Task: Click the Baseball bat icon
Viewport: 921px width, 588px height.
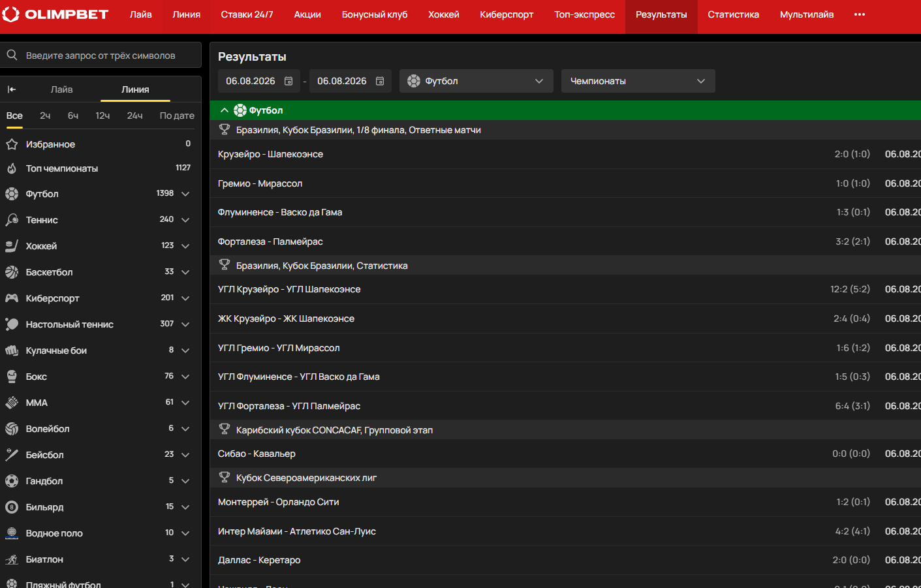Action: click(x=12, y=455)
